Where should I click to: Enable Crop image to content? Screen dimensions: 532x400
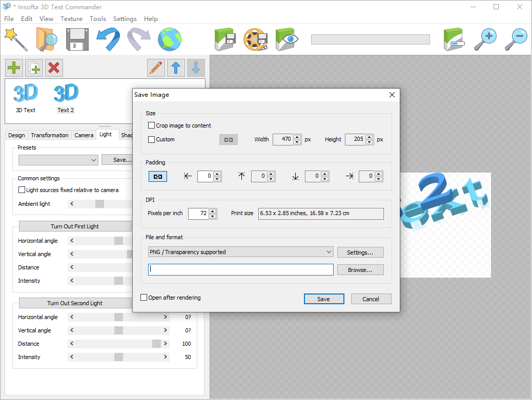click(x=152, y=124)
